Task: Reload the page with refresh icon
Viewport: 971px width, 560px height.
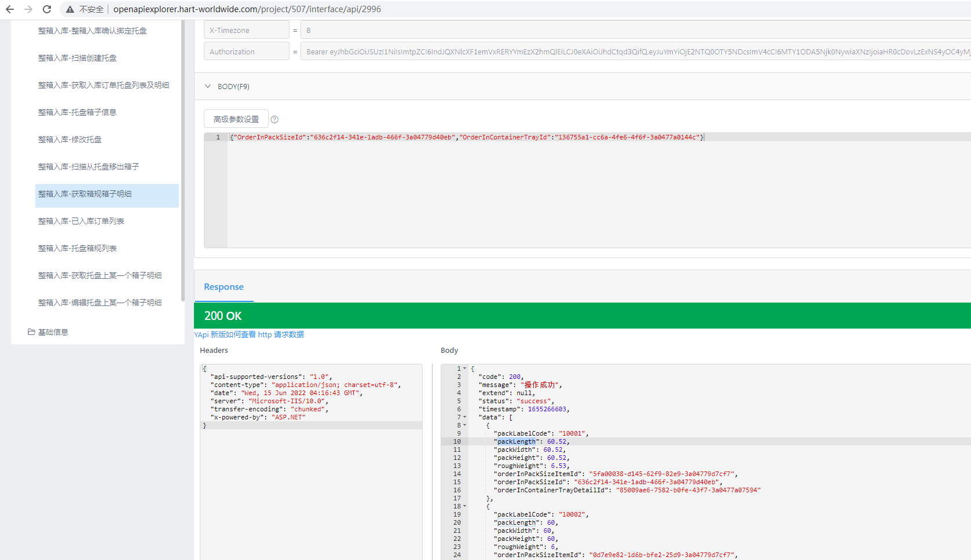Action: pos(47,9)
